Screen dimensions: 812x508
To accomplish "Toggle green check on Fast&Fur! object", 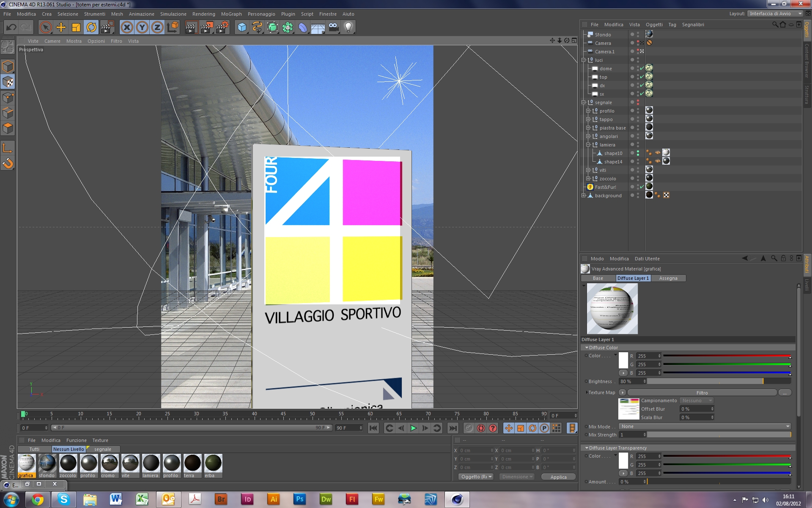I will 642,187.
